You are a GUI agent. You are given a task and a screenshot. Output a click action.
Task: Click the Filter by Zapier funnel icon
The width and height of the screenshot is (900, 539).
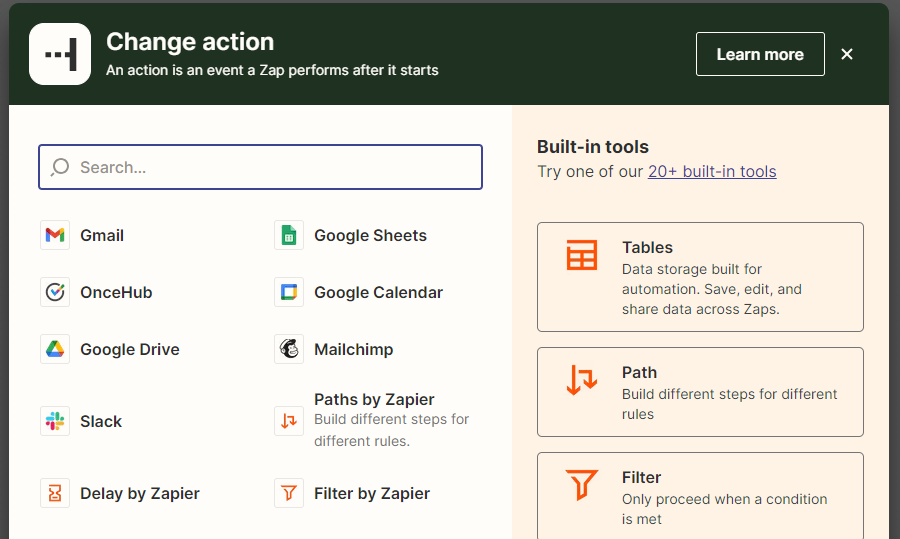point(289,494)
